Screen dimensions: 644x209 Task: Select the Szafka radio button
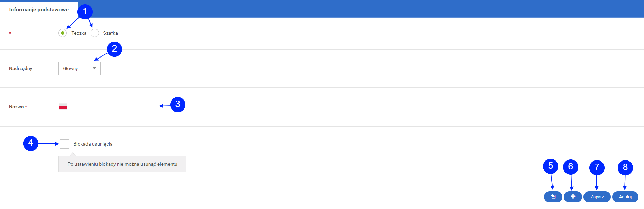pyautogui.click(x=95, y=33)
